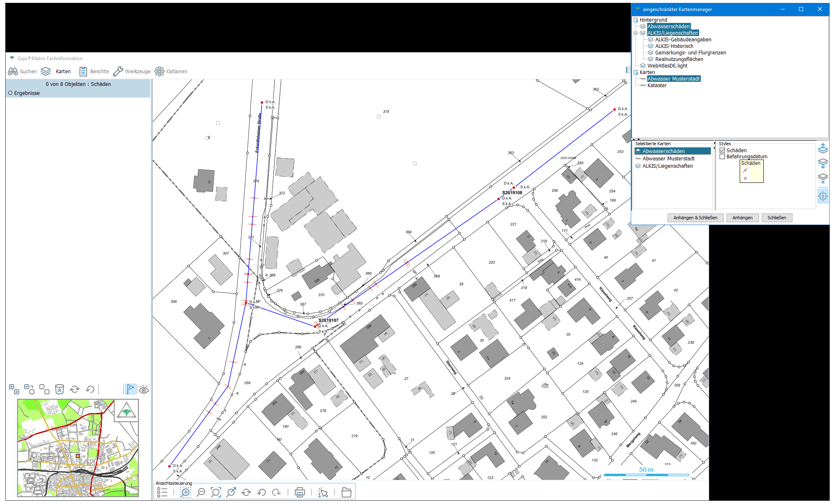Image resolution: width=833 pixels, height=504 pixels.
Task: Enable the Befahrungsdatum style checkbox
Action: click(x=722, y=157)
